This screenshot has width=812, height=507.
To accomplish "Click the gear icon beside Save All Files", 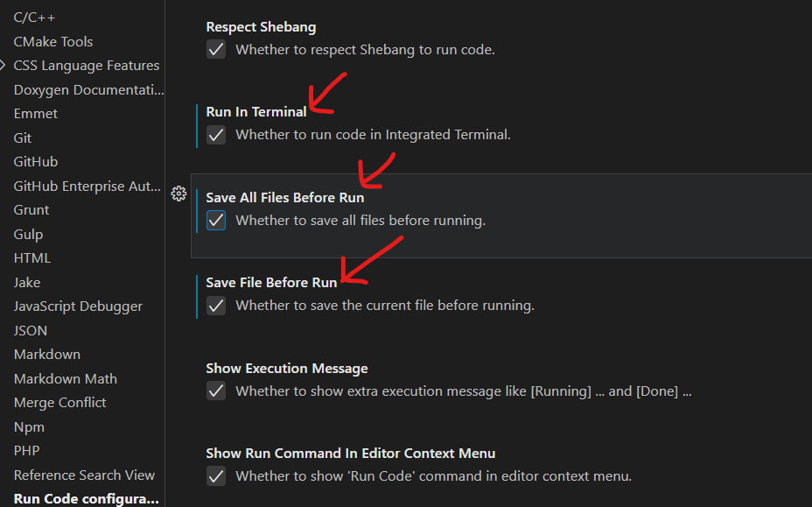I will [x=178, y=194].
